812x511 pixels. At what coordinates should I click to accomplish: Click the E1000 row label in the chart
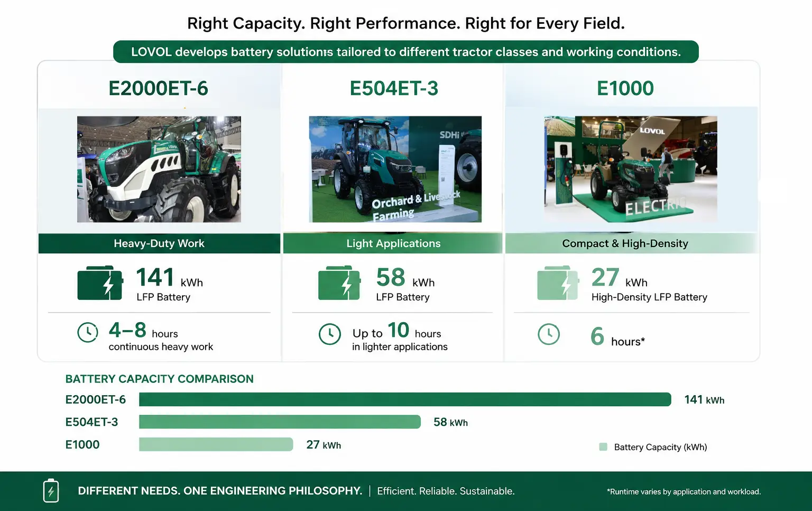[82, 445]
